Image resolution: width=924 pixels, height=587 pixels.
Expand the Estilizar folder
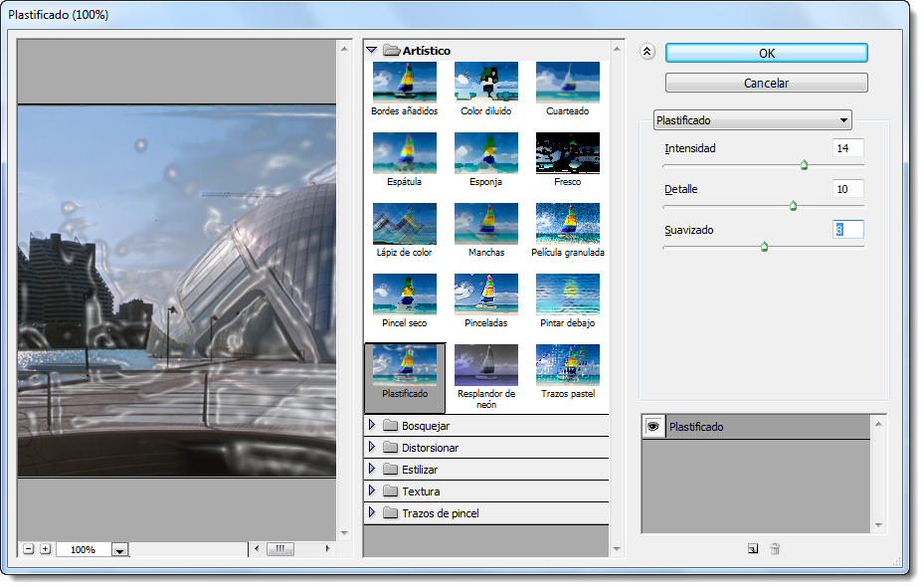point(372,469)
